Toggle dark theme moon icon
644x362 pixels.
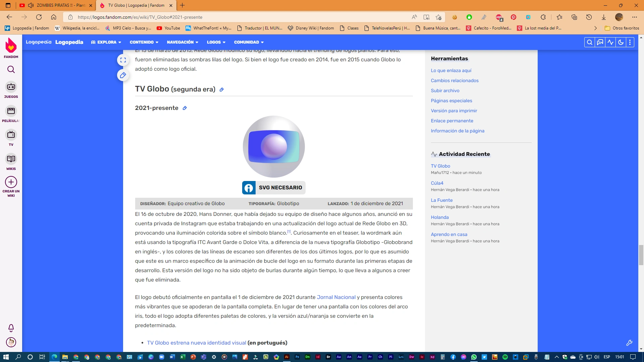point(621,42)
